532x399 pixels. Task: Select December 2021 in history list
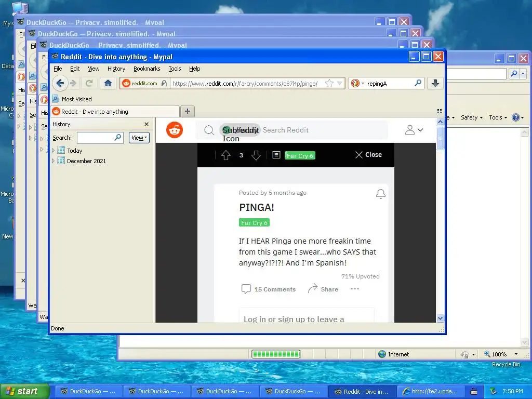(x=86, y=161)
